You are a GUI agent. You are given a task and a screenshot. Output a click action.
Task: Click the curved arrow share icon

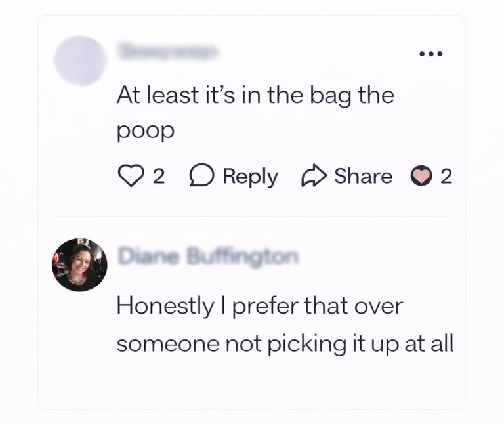tap(314, 175)
